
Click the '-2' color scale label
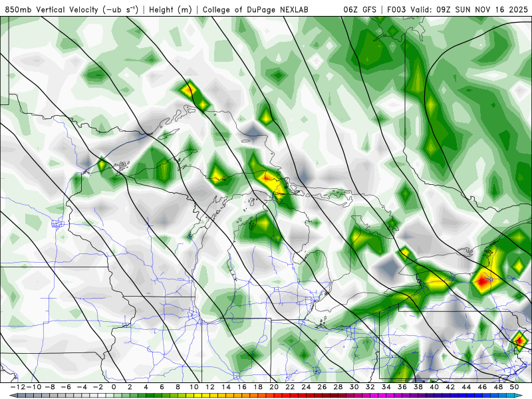point(98,387)
